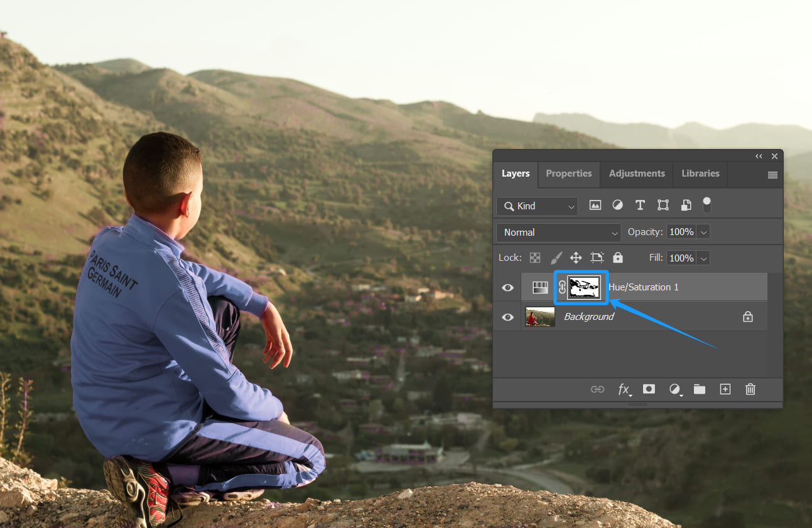The height and width of the screenshot is (528, 812).
Task: Click the Fill 100% value field
Action: pos(681,258)
